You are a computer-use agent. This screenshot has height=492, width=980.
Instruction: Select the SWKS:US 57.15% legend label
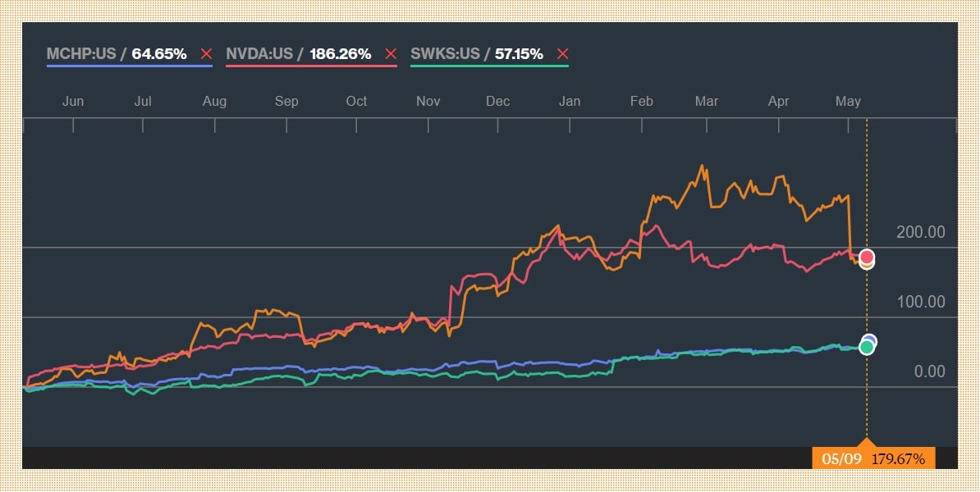[x=477, y=54]
